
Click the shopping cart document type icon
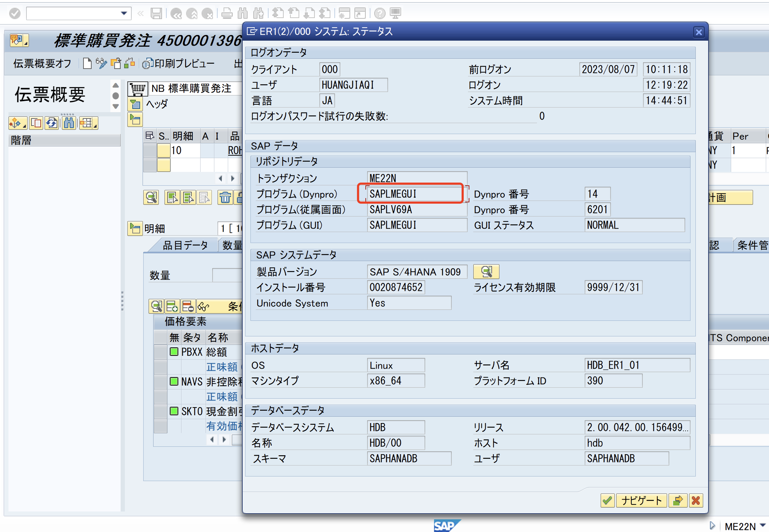(137, 88)
